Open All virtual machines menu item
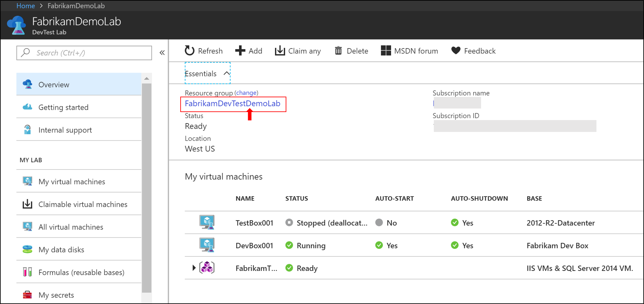Image resolution: width=644 pixels, height=304 pixels. point(79,227)
